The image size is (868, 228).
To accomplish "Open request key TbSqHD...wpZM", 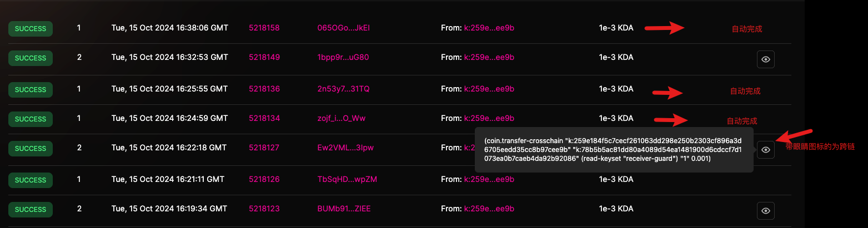I will click(x=347, y=179).
